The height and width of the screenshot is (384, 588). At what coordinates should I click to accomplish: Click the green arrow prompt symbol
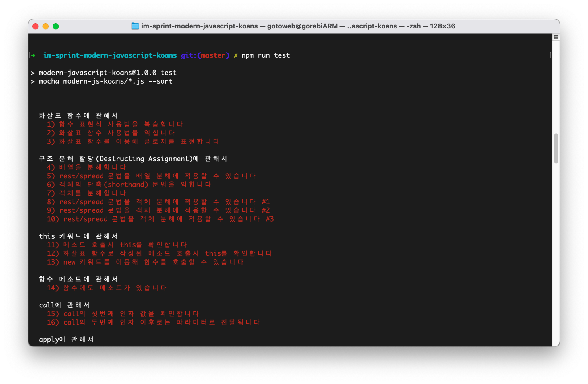33,55
